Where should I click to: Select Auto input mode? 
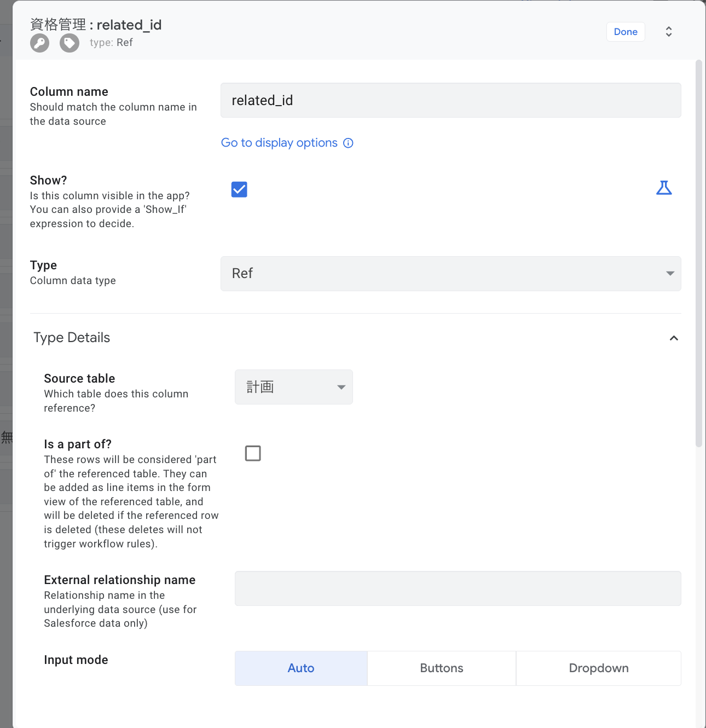pyautogui.click(x=301, y=668)
